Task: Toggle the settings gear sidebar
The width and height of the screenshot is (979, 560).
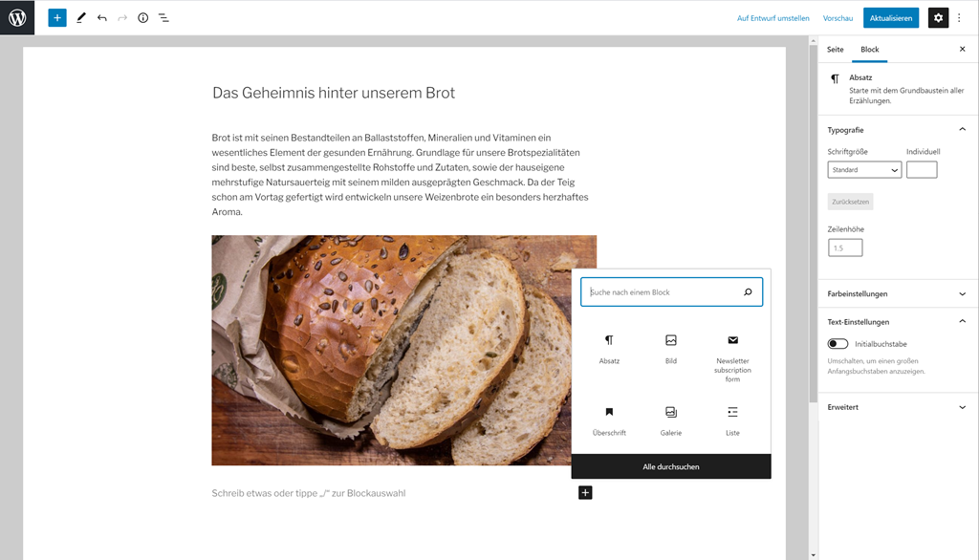Action: tap(938, 17)
